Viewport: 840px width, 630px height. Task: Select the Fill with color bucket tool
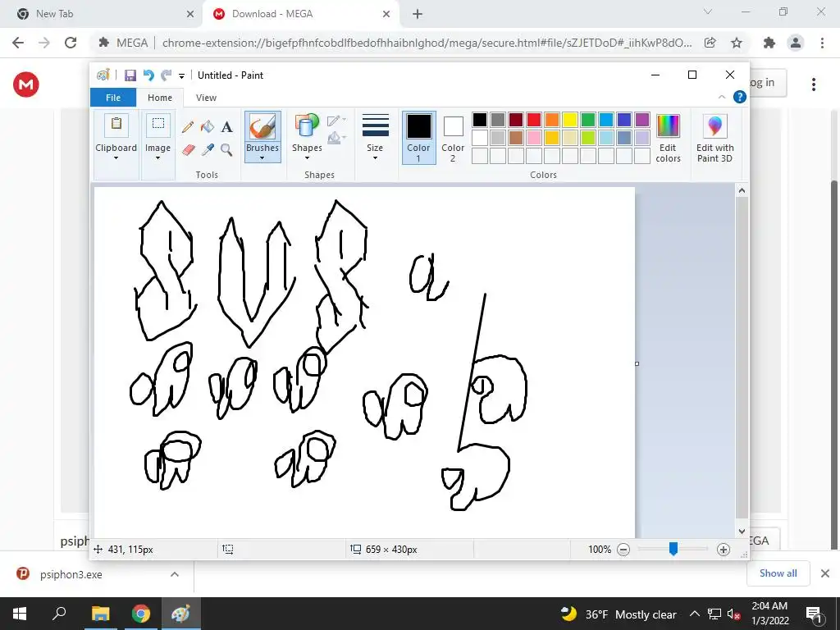click(x=208, y=127)
